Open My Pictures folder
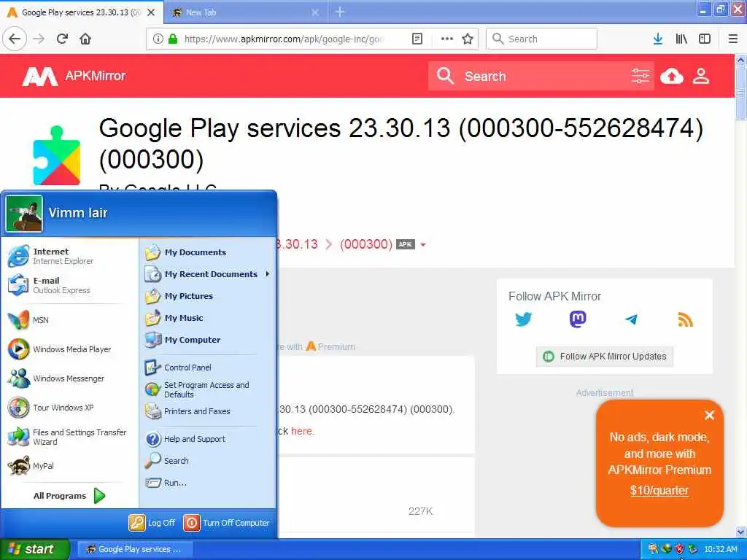The width and height of the screenshot is (747, 560). [207, 296]
